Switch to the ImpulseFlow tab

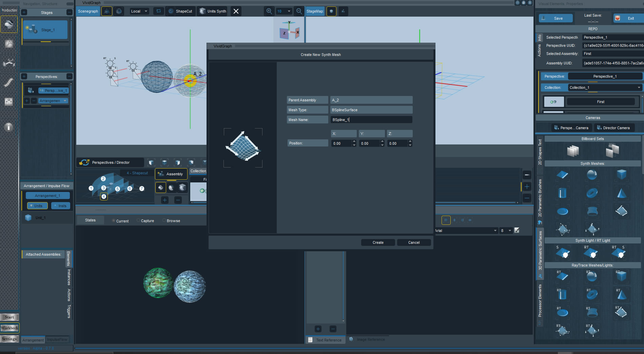coord(57,339)
